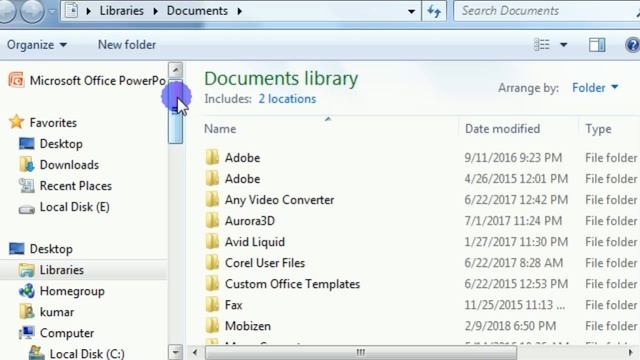The height and width of the screenshot is (360, 640).
Task: Click the forward navigation arrow button
Action: pyautogui.click(x=32, y=11)
